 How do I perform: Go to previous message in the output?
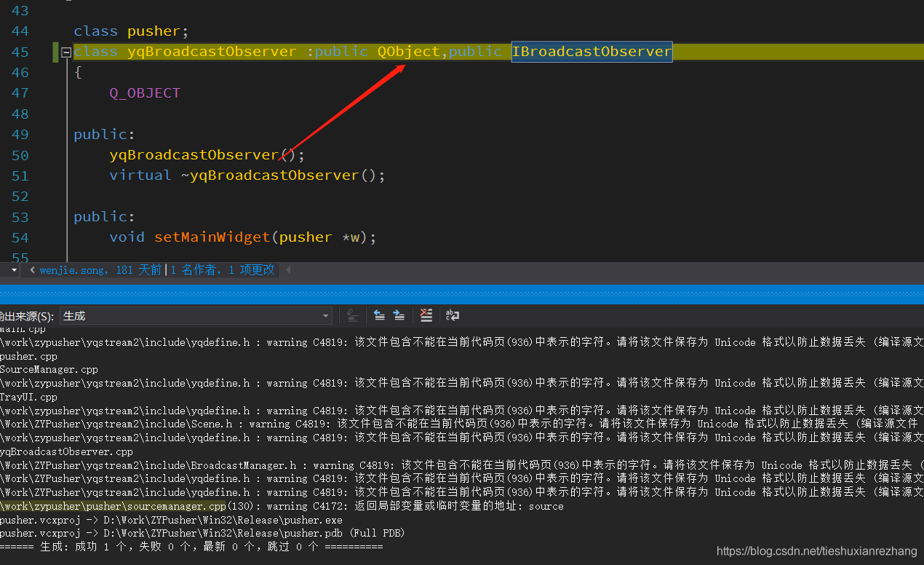coord(379,315)
